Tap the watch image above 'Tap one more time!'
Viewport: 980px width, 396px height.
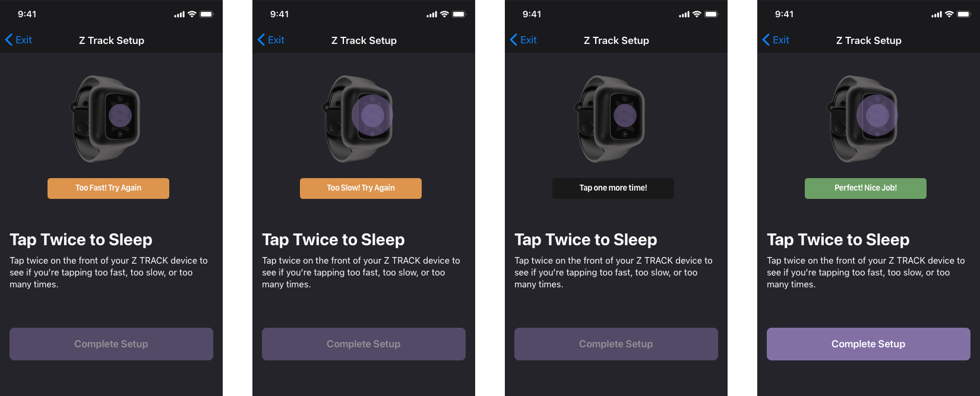[x=612, y=118]
